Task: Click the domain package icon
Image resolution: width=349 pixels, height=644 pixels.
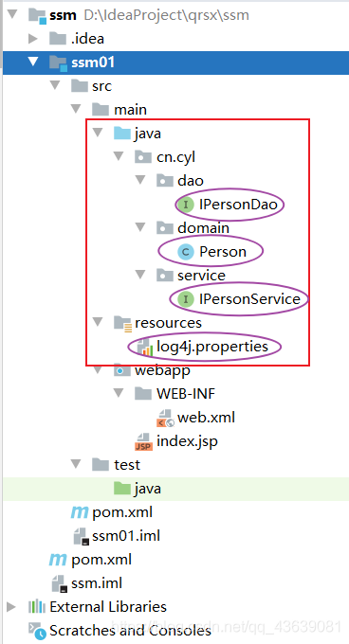Action: (x=164, y=227)
